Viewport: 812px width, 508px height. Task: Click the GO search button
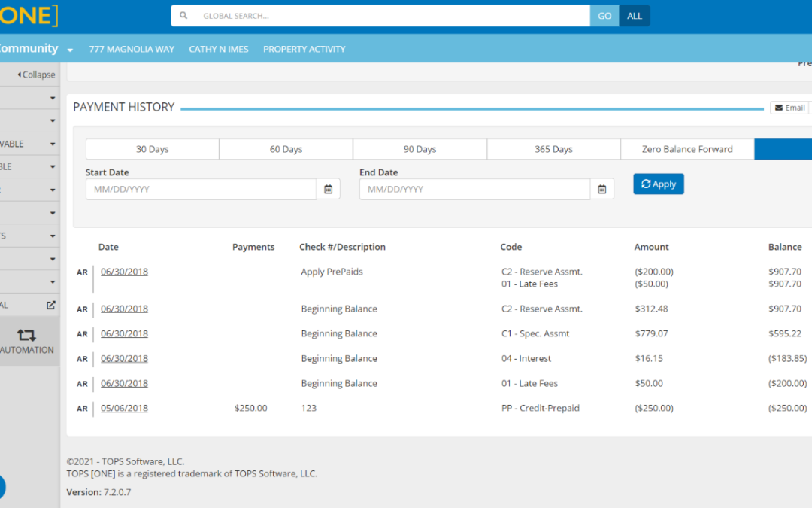tap(604, 16)
